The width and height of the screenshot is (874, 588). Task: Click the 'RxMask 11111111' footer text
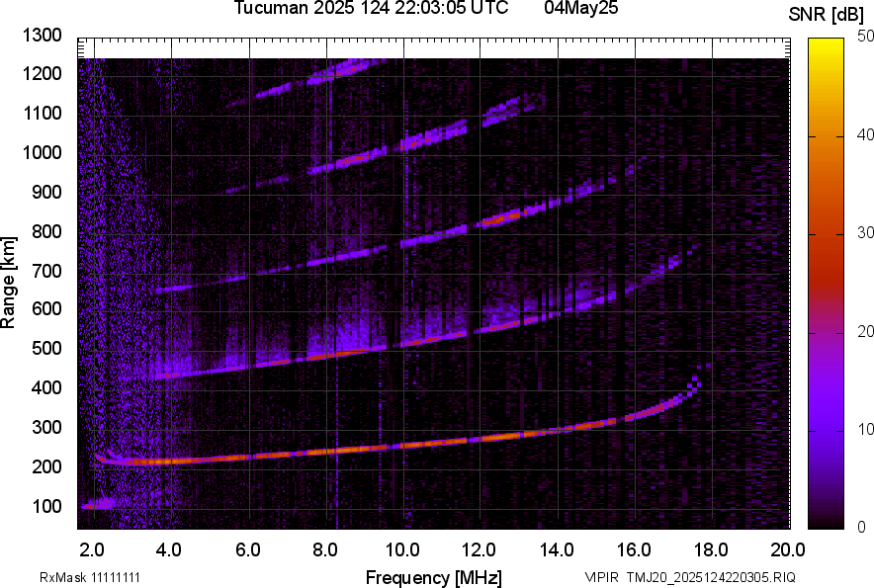(90, 577)
